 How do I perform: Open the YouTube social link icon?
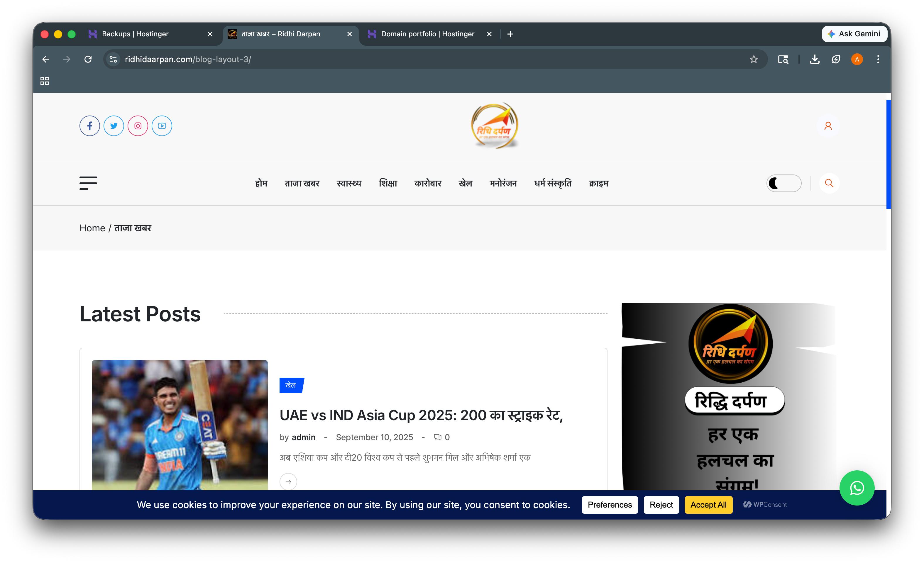point(162,126)
